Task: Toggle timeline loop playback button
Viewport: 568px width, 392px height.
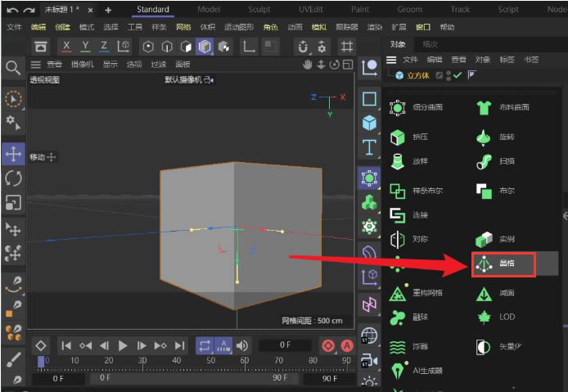Action: coord(205,346)
